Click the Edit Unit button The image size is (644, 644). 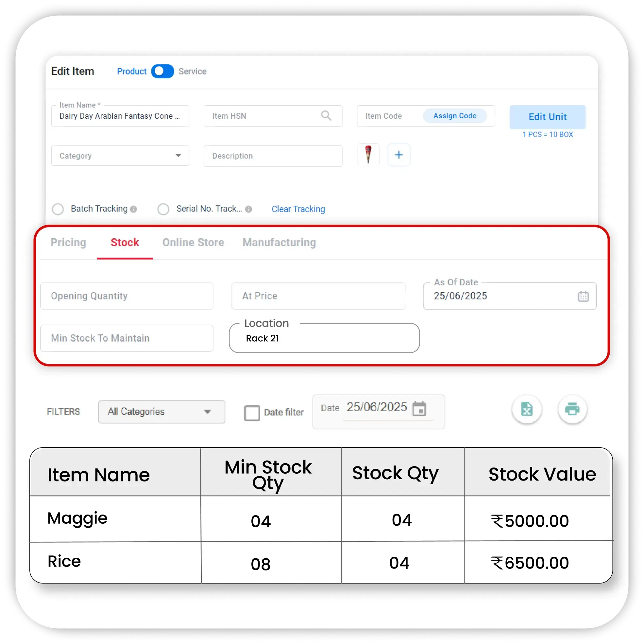547,117
